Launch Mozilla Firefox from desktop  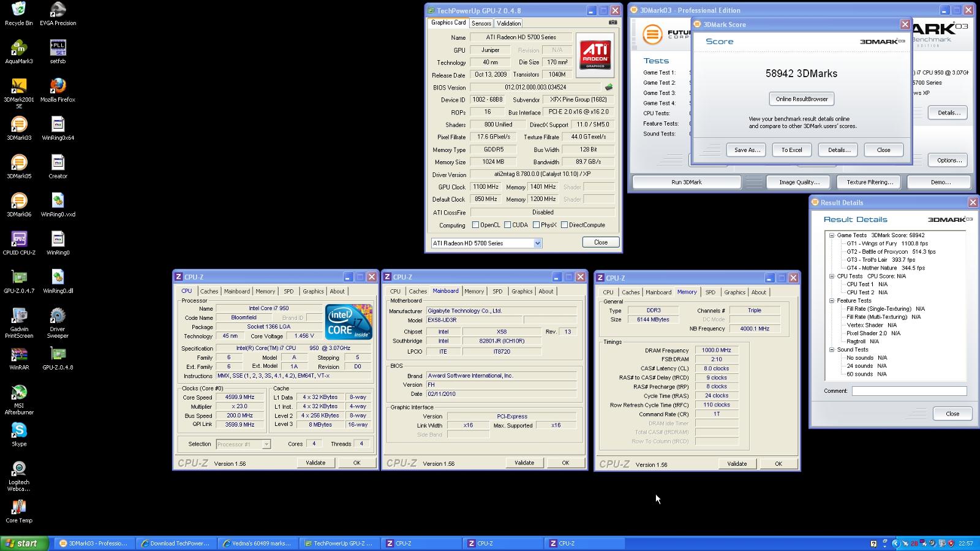pyautogui.click(x=58, y=90)
